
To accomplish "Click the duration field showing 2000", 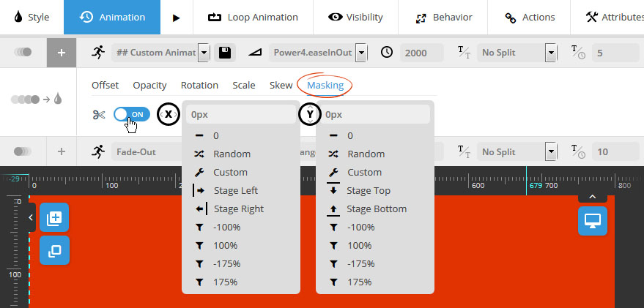I will (421, 53).
